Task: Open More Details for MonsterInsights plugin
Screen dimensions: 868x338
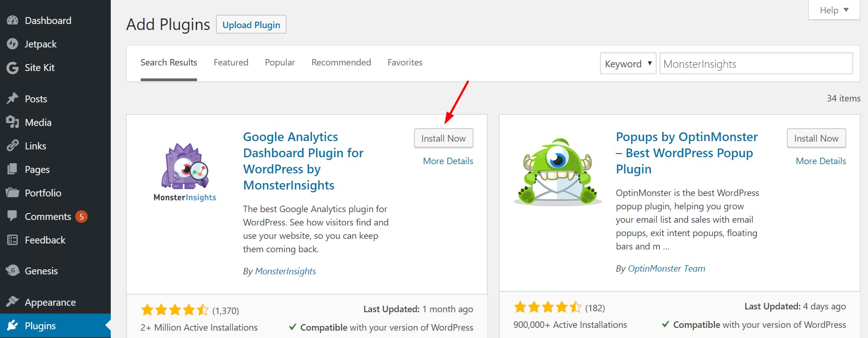Action: point(448,161)
